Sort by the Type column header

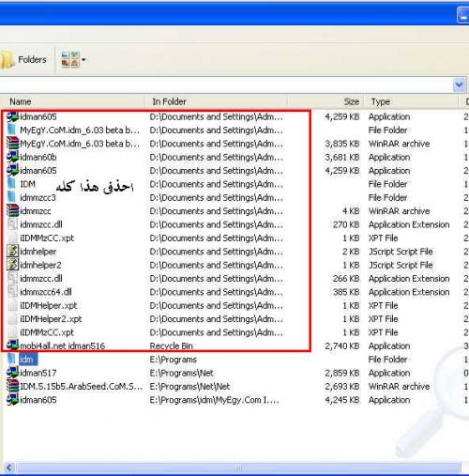[381, 101]
